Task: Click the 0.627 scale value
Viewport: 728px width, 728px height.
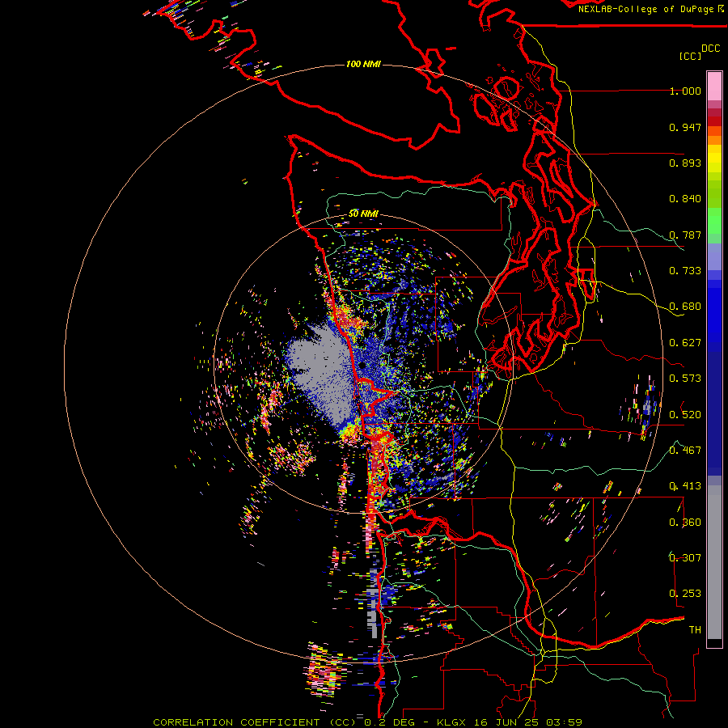Action: (x=685, y=343)
